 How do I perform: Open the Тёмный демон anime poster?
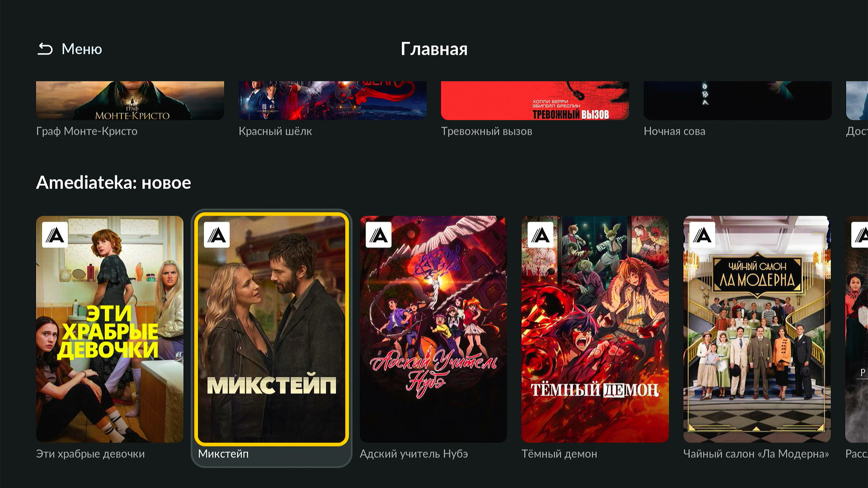pos(595,329)
